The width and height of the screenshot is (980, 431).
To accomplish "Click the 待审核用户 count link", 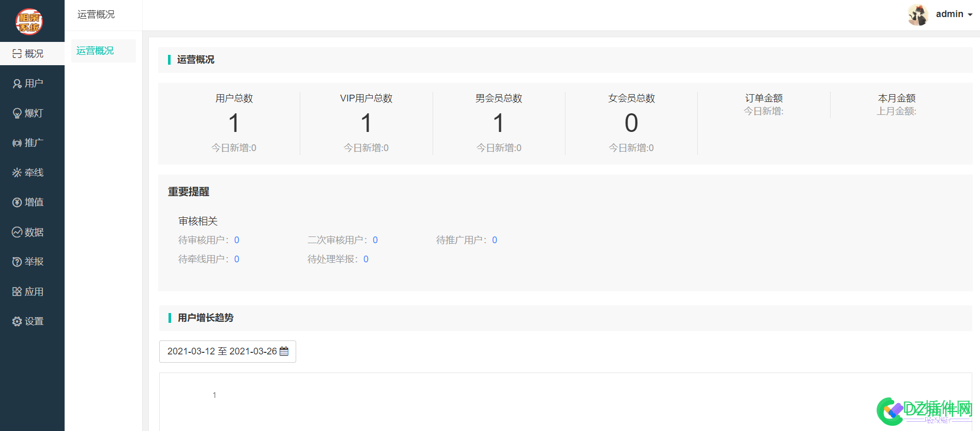I will click(x=237, y=240).
